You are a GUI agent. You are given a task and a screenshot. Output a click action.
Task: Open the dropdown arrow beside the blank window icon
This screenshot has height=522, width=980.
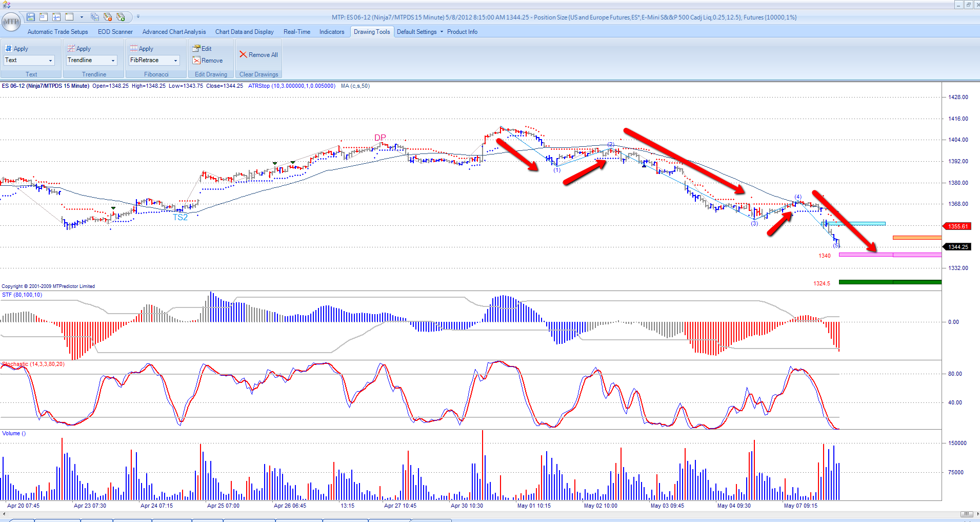[x=82, y=17]
